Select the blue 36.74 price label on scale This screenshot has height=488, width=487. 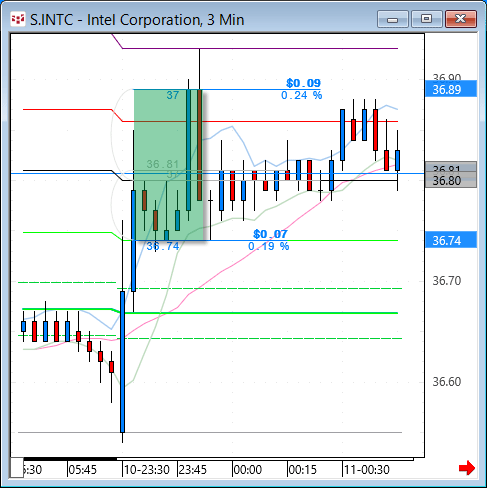[x=451, y=240]
